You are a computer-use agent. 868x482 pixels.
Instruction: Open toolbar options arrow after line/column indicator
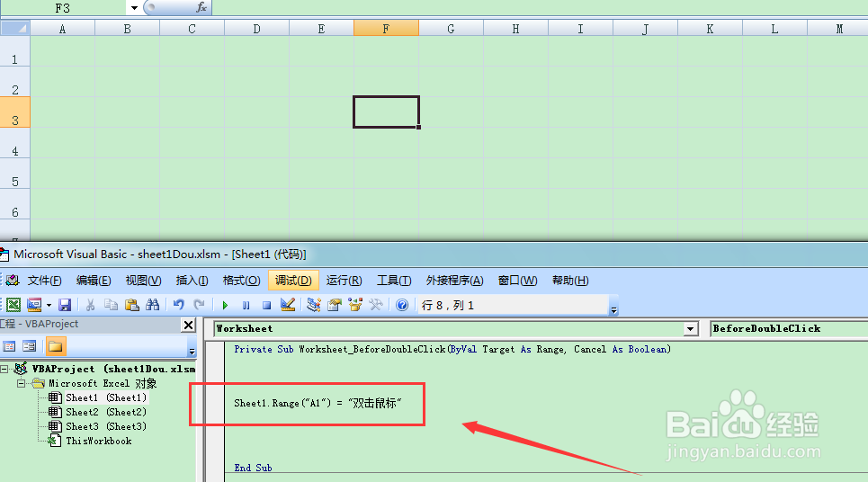pos(613,310)
